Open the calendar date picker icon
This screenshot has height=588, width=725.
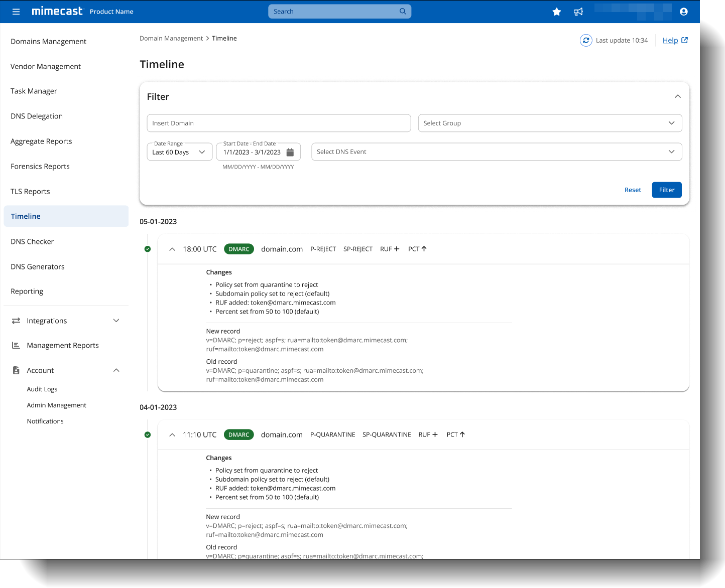click(x=290, y=152)
